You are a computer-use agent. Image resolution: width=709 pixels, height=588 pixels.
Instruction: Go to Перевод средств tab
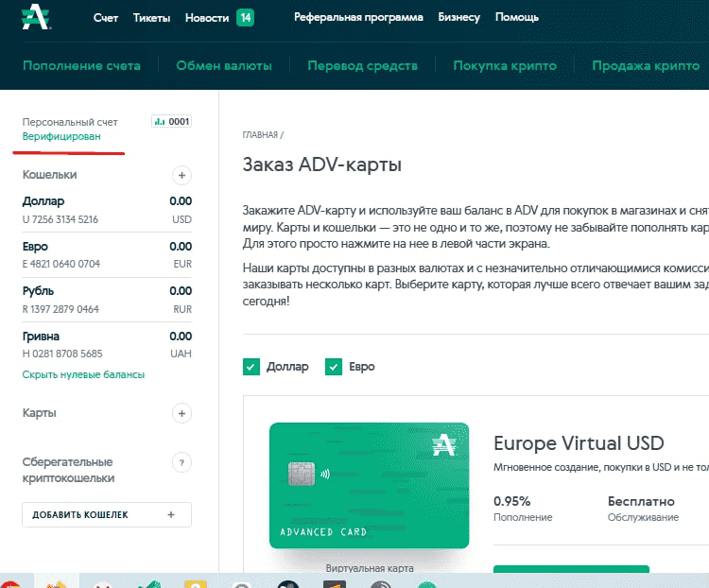pyautogui.click(x=362, y=65)
